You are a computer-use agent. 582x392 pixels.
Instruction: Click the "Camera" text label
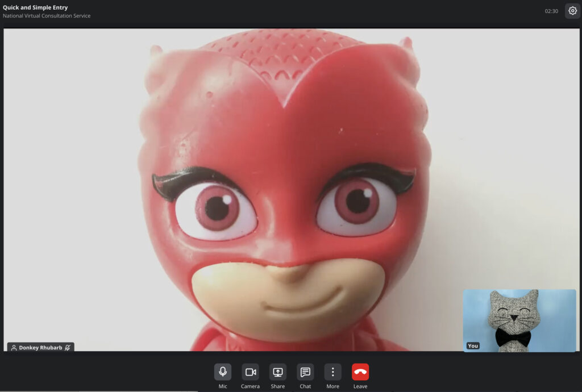click(x=250, y=386)
